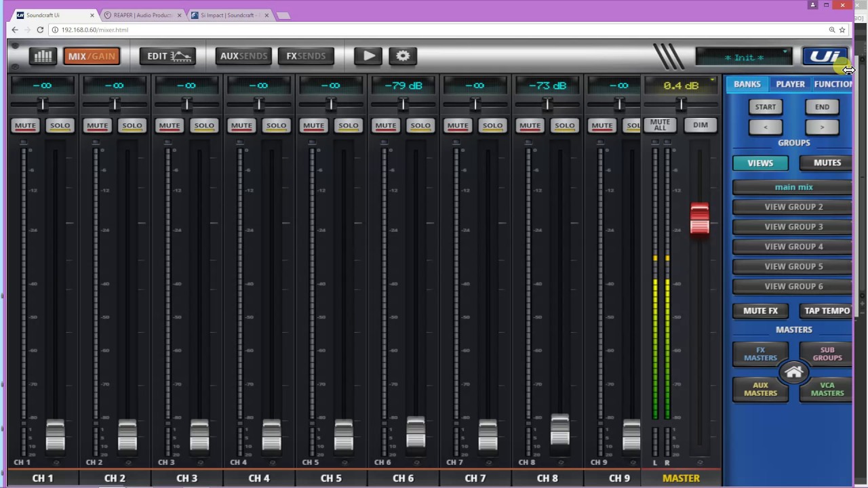
Task: Close the Si Impact browser tab
Action: click(x=267, y=15)
